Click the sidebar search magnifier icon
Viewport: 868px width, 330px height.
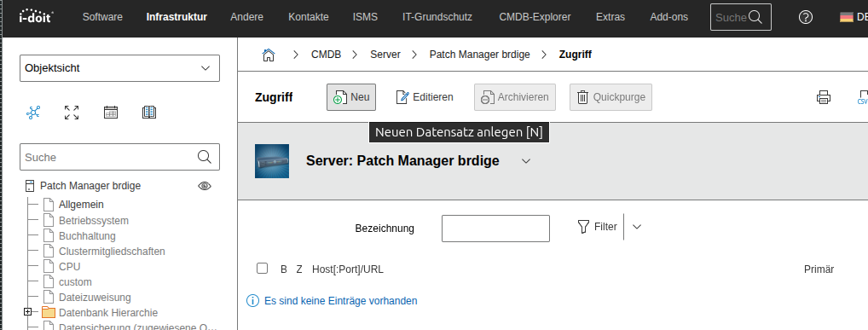205,157
